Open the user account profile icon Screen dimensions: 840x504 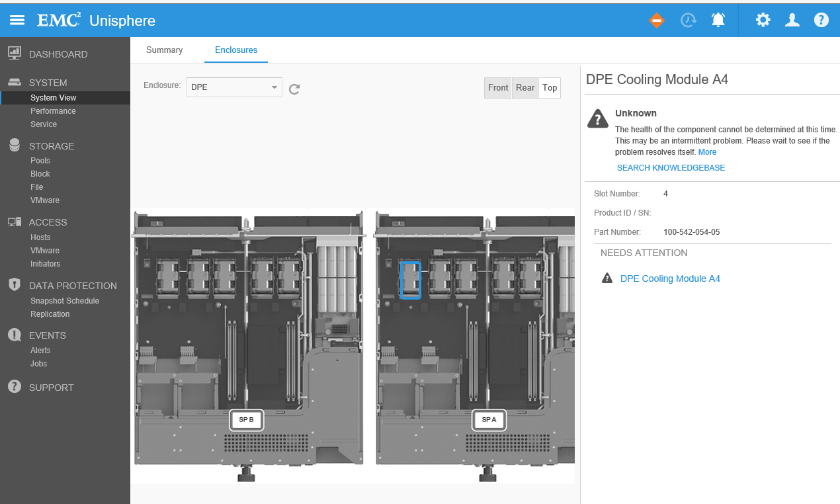point(792,21)
